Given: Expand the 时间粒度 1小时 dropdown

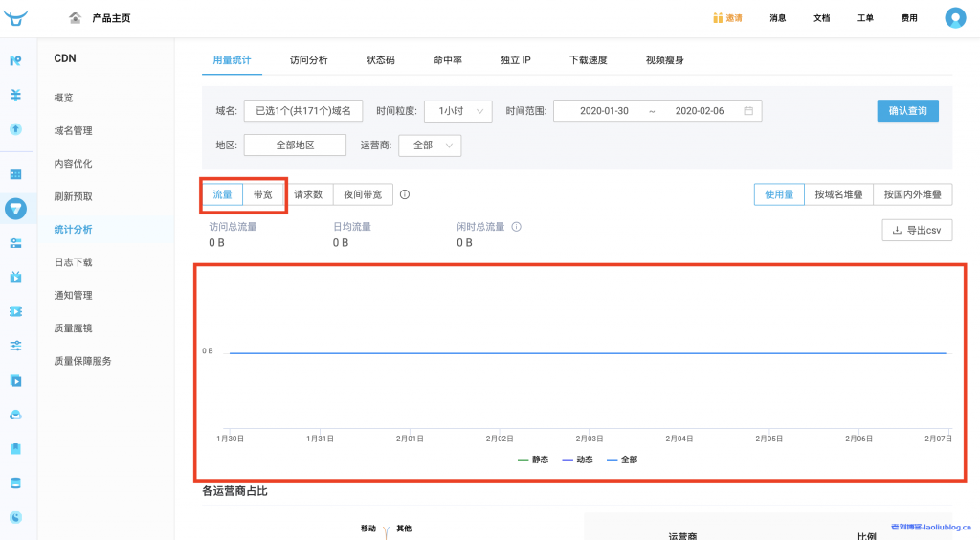Looking at the screenshot, I should 458,111.
